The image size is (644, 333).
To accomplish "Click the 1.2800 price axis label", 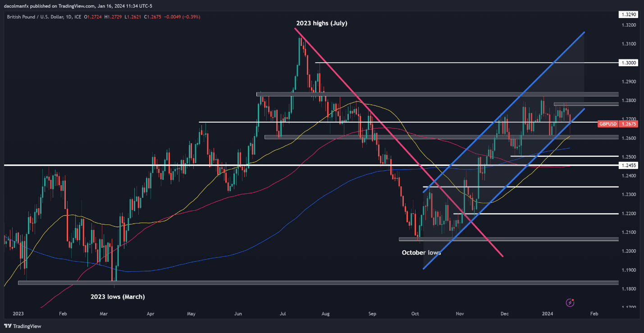I will 628,100.
